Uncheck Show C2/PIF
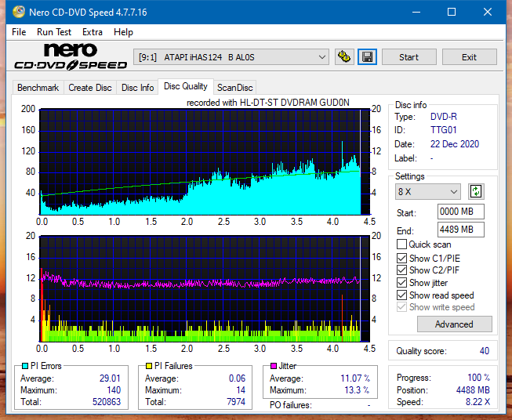Viewport: 512px width, 420px height. (401, 270)
